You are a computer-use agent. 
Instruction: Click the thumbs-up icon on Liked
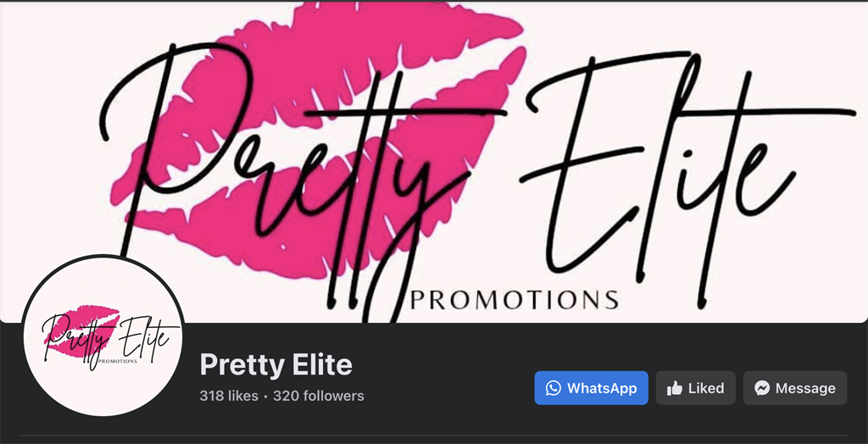pyautogui.click(x=675, y=388)
